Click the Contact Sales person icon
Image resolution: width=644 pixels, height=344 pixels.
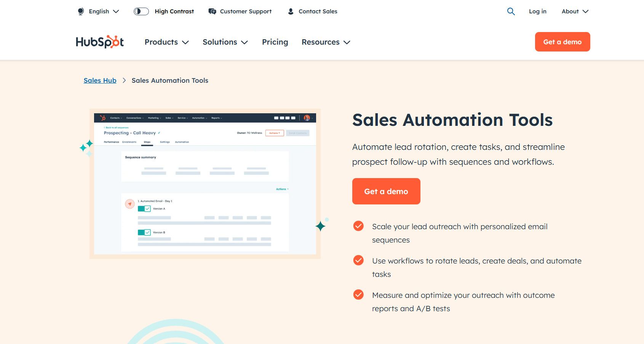[x=291, y=11]
